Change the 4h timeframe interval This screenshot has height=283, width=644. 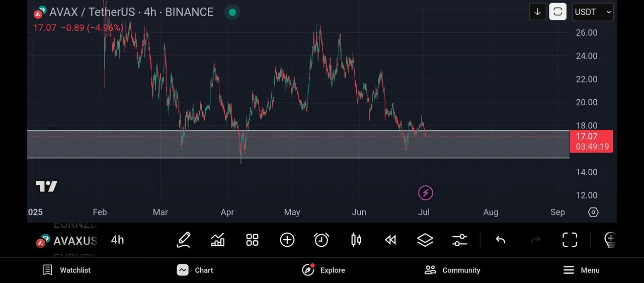click(117, 240)
